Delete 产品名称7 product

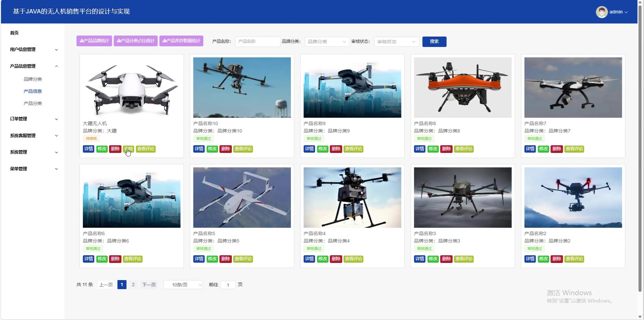pos(557,149)
